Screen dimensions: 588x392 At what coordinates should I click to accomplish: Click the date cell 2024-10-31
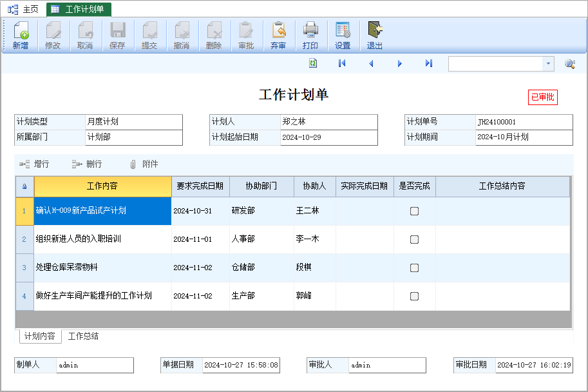pos(200,211)
